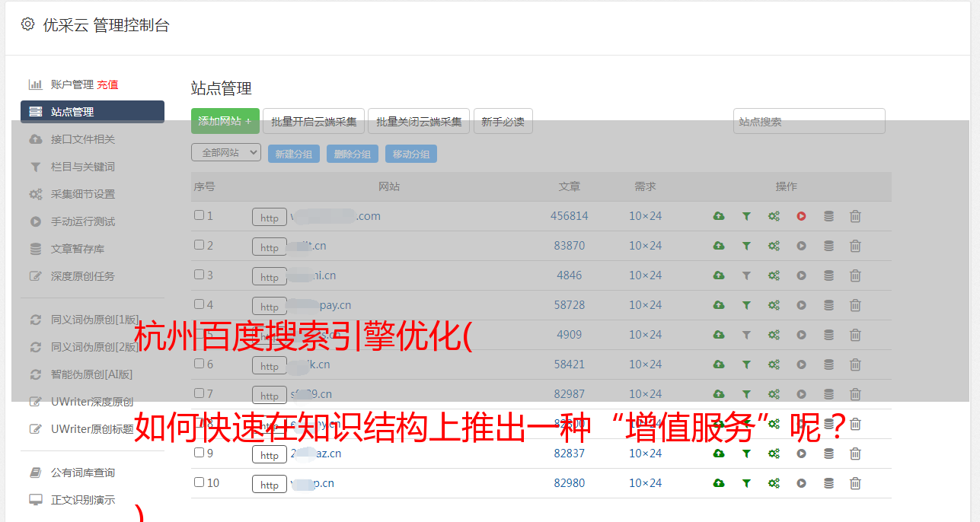This screenshot has height=522, width=980.
Task: Click trash icon in the 83870 row
Action: coord(855,246)
